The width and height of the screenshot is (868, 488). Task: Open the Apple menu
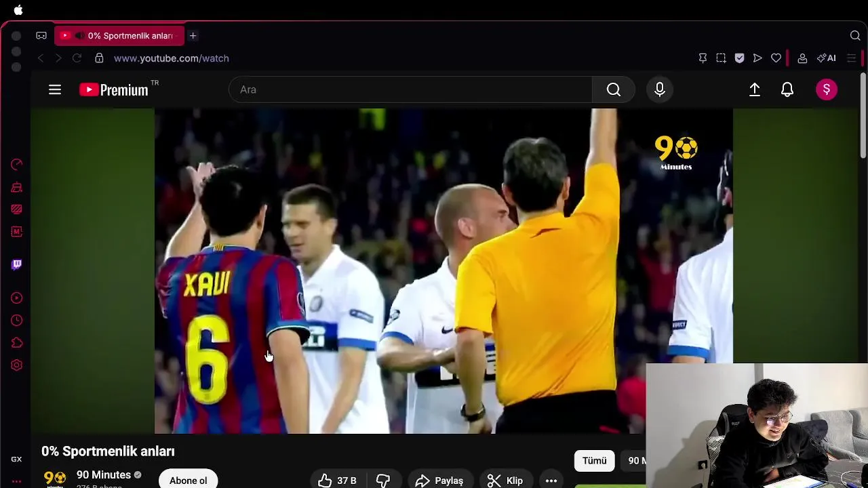(x=18, y=10)
